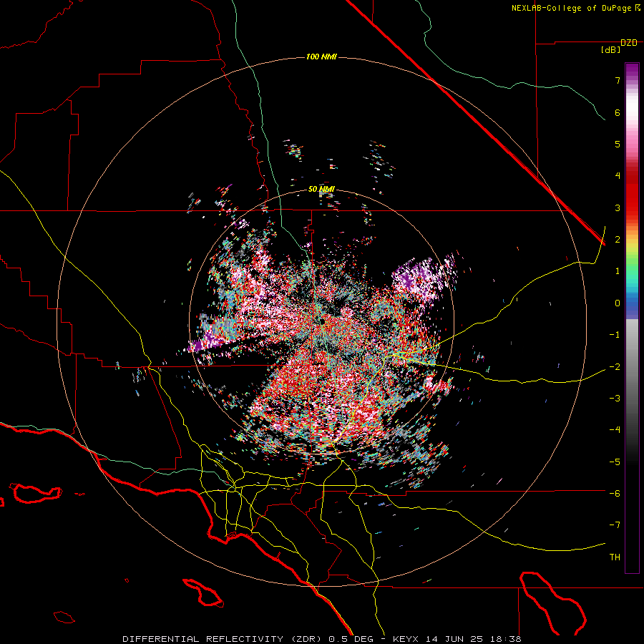Click the -4 scale value
Viewport: 644px width, 644px height.
pyautogui.click(x=615, y=430)
